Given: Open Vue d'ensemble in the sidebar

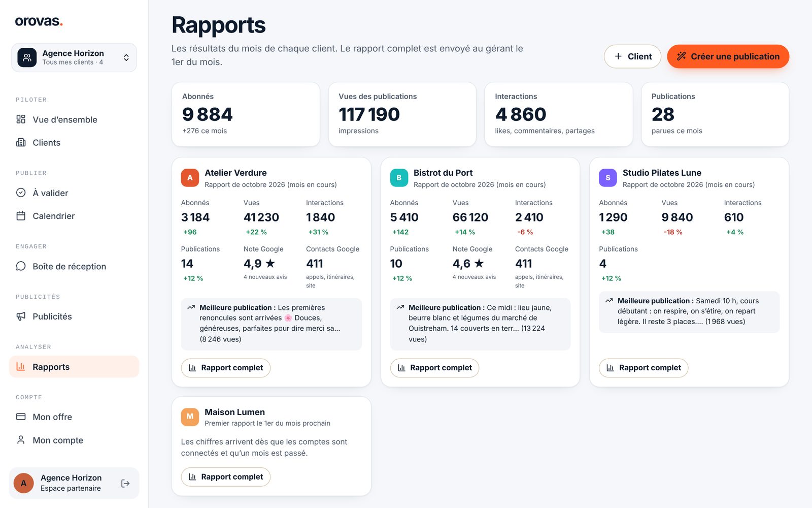Looking at the screenshot, I should [74, 119].
